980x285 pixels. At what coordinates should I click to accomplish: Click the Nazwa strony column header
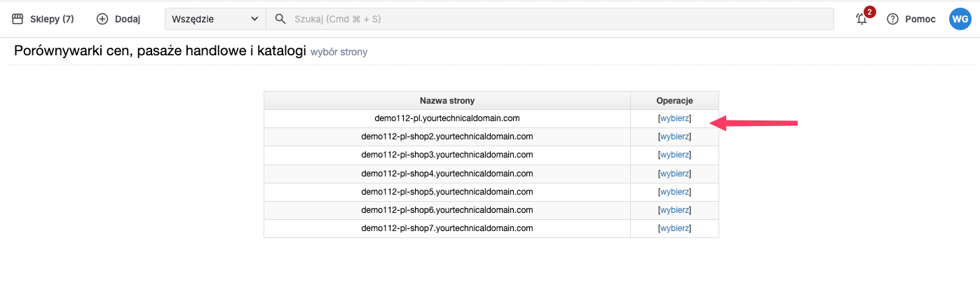(447, 101)
